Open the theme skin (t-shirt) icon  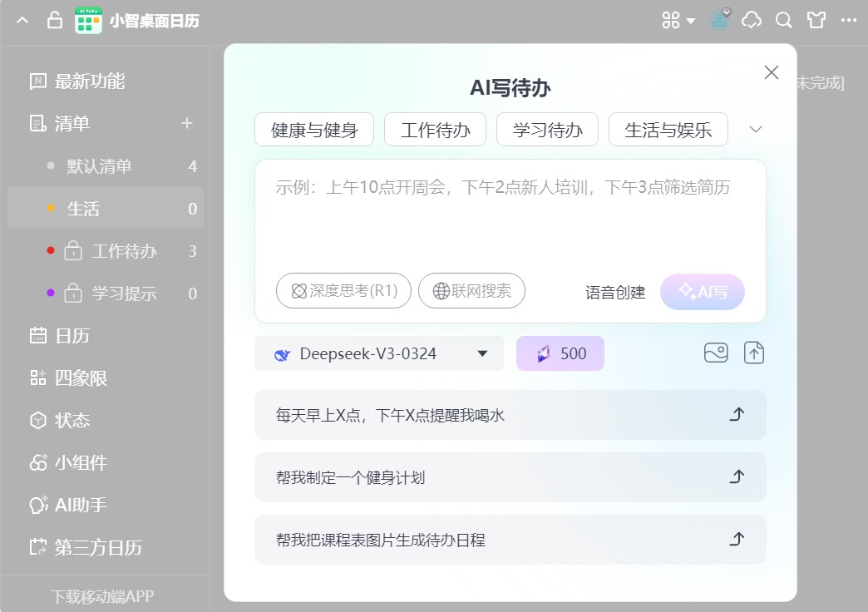pos(816,20)
